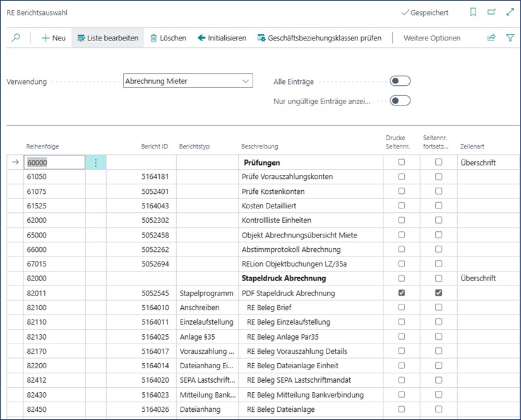
Task: Click the expand page arrows icon
Action: [x=510, y=12]
